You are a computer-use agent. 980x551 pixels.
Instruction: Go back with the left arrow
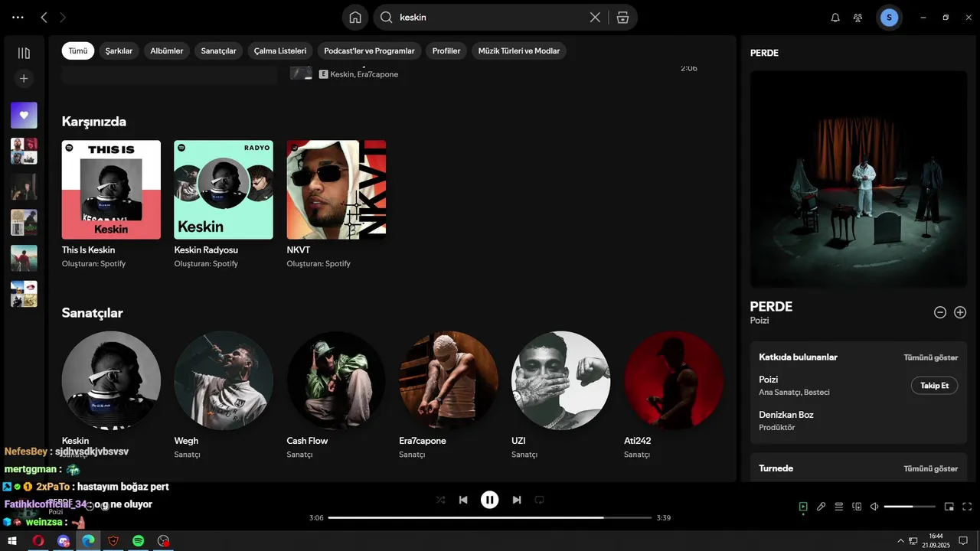[x=44, y=17]
